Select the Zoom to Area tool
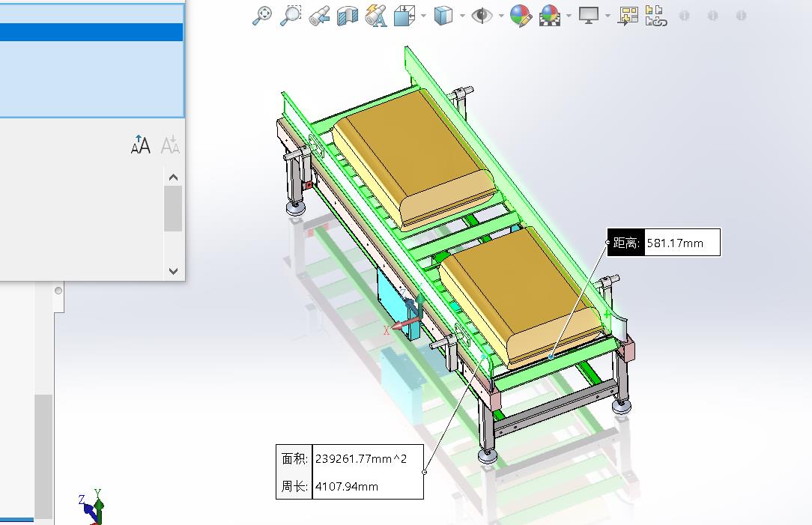 [x=291, y=16]
